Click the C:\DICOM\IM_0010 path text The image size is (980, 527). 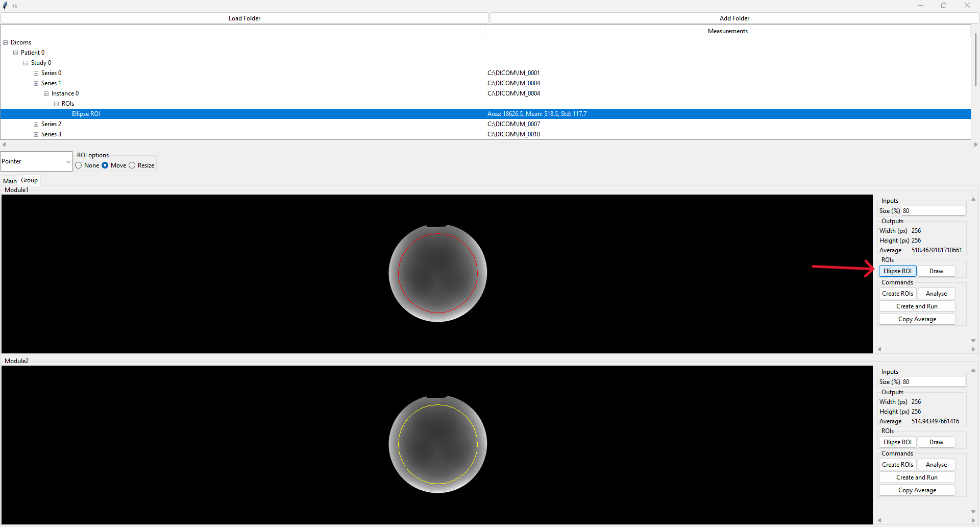(x=513, y=134)
